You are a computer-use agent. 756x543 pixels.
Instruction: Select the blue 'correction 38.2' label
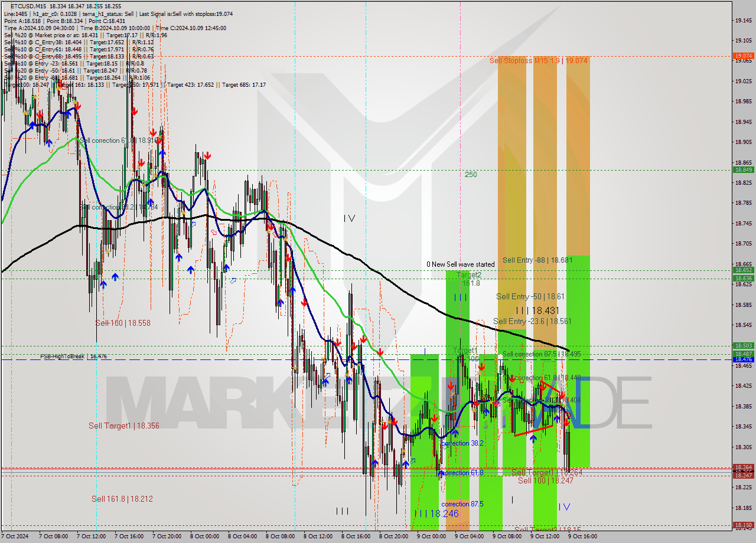(x=462, y=443)
